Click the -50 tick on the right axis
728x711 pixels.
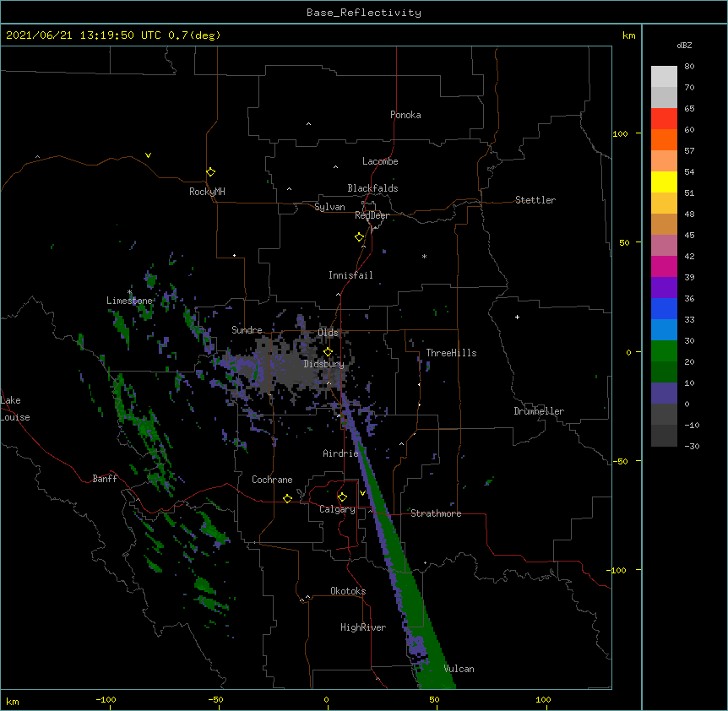(619, 461)
